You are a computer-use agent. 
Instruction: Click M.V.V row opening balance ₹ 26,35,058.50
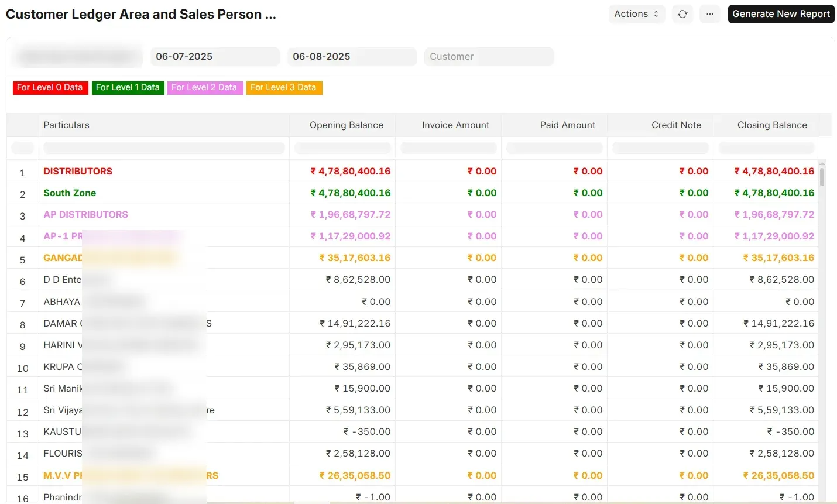(355, 476)
